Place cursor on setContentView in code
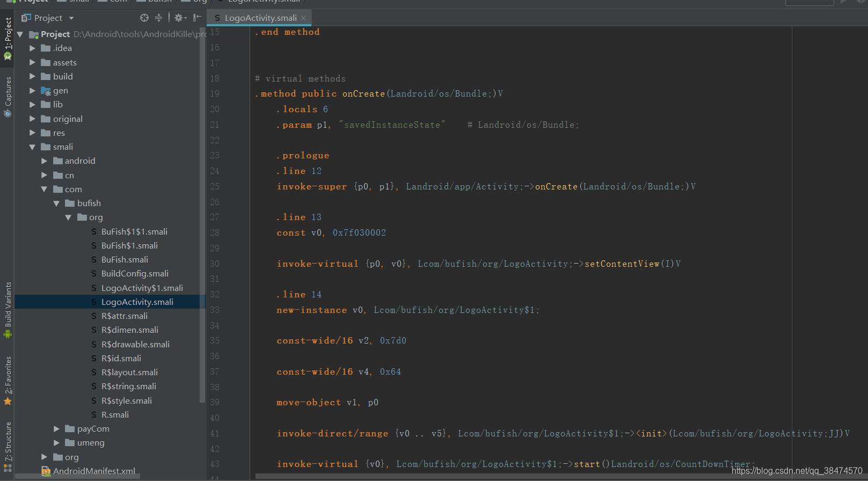Image resolution: width=868 pixels, height=481 pixels. click(622, 264)
